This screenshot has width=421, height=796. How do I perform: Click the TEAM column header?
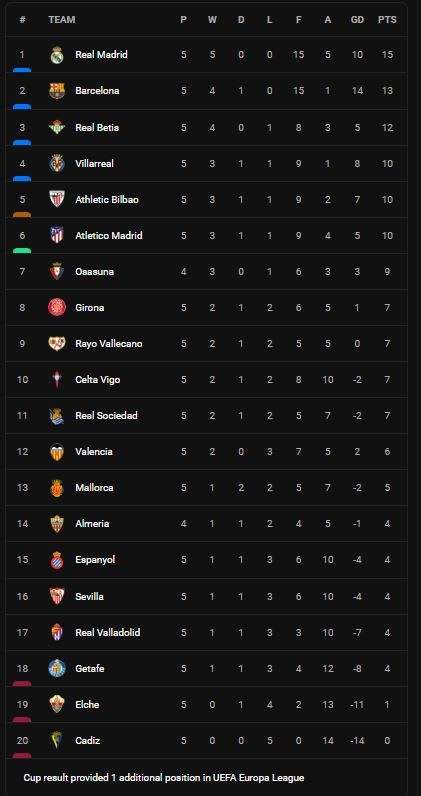62,20
